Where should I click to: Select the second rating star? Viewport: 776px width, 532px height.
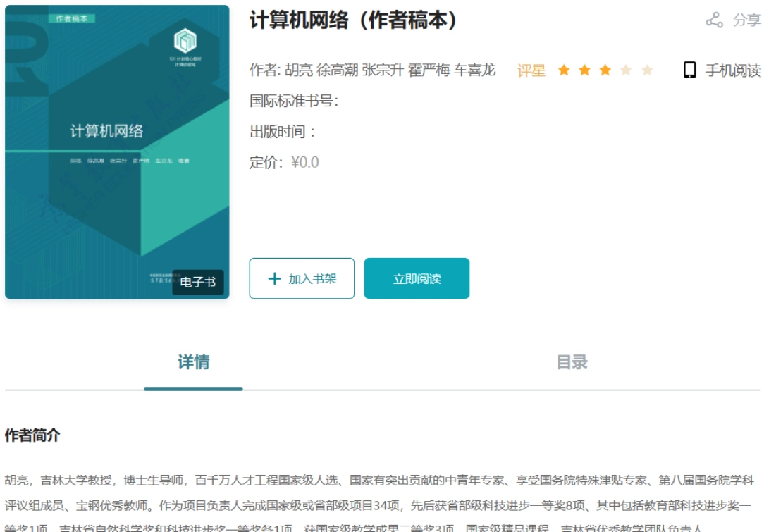coord(584,70)
